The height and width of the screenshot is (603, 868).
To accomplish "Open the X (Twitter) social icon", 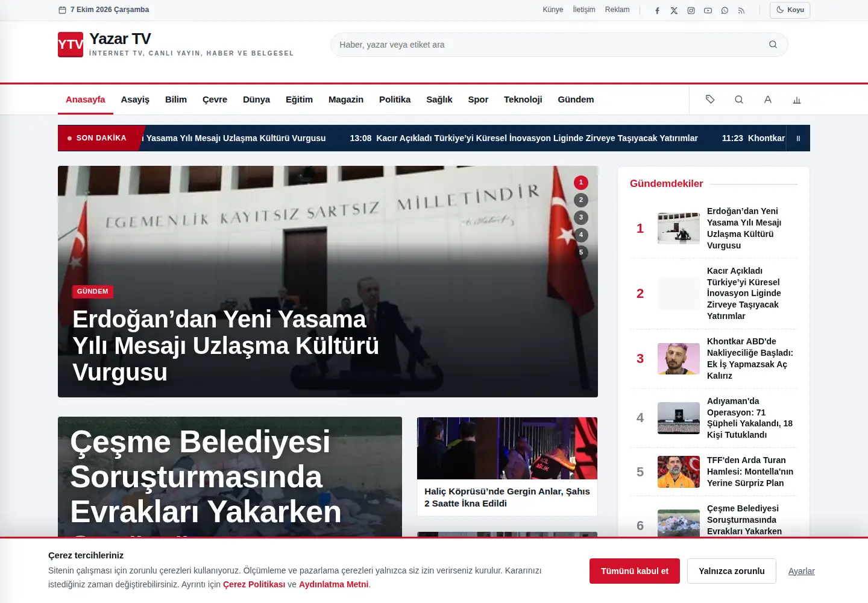I will [x=674, y=10].
